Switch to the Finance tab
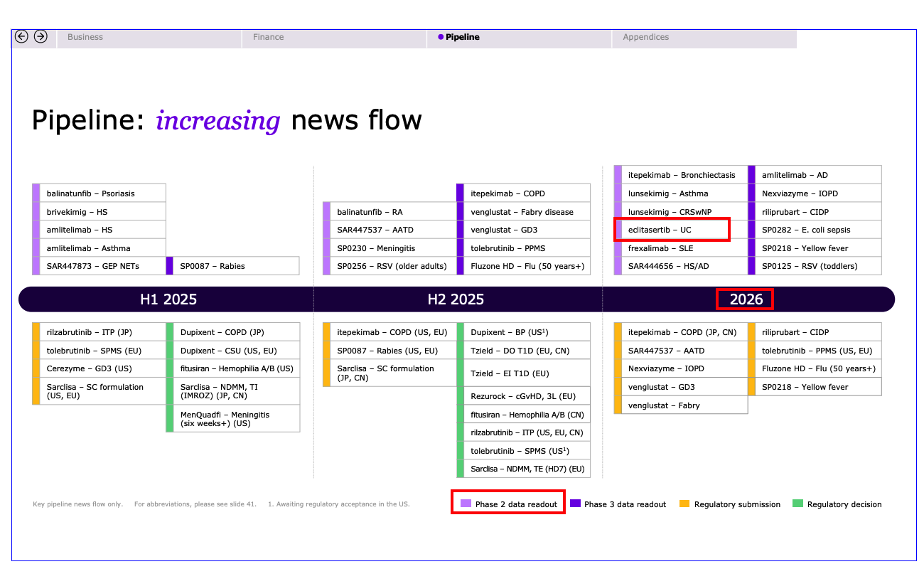This screenshot has width=924, height=569. click(x=268, y=37)
